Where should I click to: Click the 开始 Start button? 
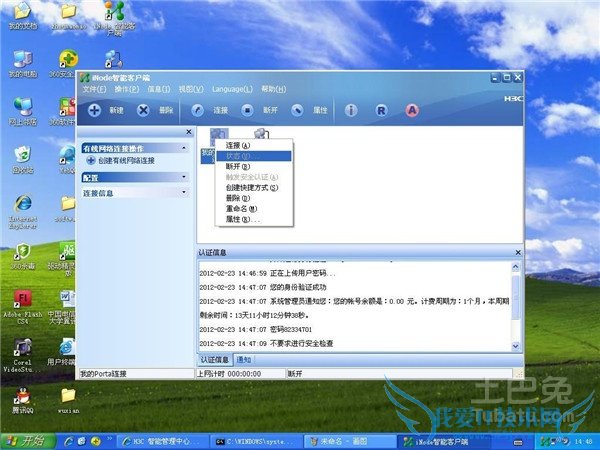[28, 442]
